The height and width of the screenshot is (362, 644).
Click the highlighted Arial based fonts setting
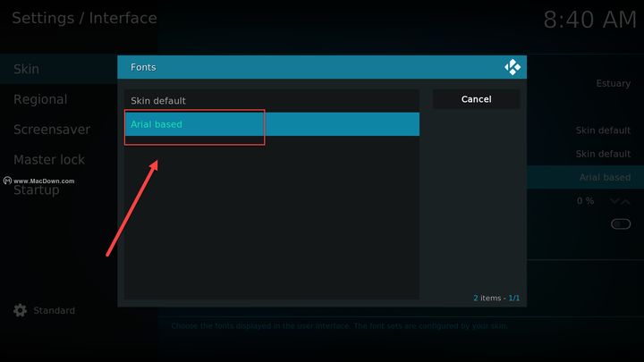coord(585,177)
